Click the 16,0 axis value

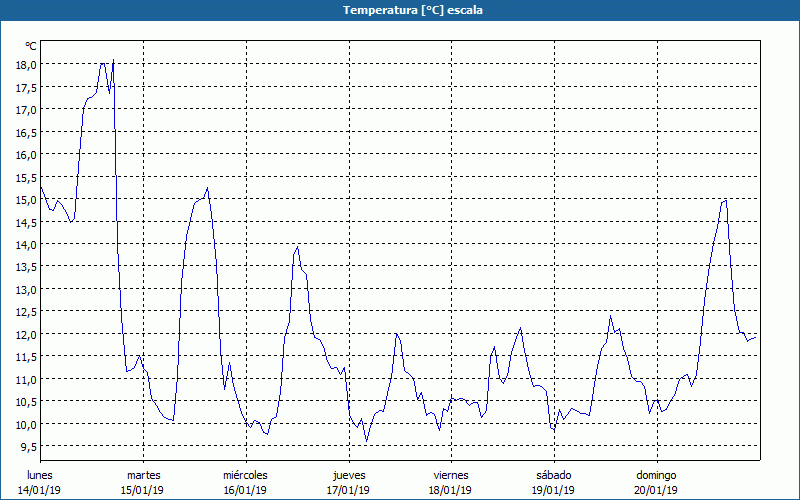[x=28, y=155]
